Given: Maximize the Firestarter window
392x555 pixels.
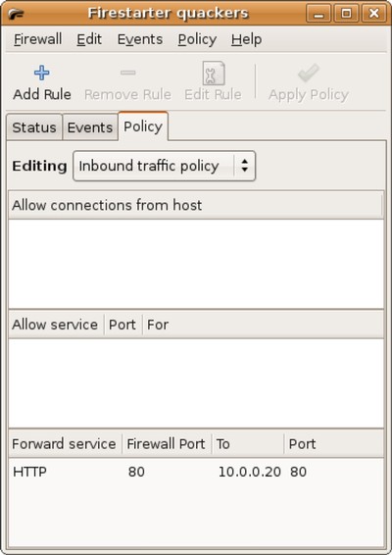Looking at the screenshot, I should (346, 14).
